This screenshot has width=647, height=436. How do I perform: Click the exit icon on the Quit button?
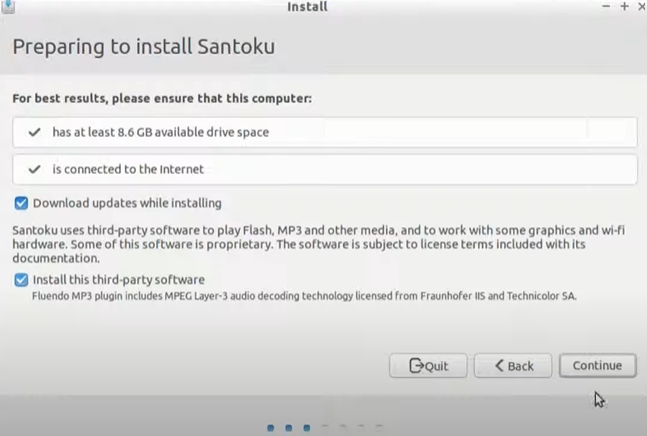(x=416, y=366)
